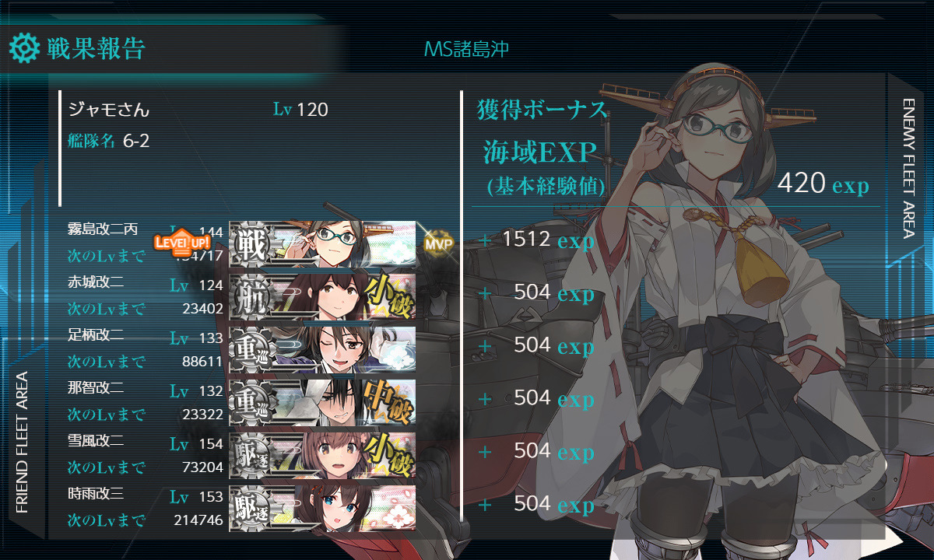Click the admiral name ジャモさん
934x560 pixels.
click(109, 110)
